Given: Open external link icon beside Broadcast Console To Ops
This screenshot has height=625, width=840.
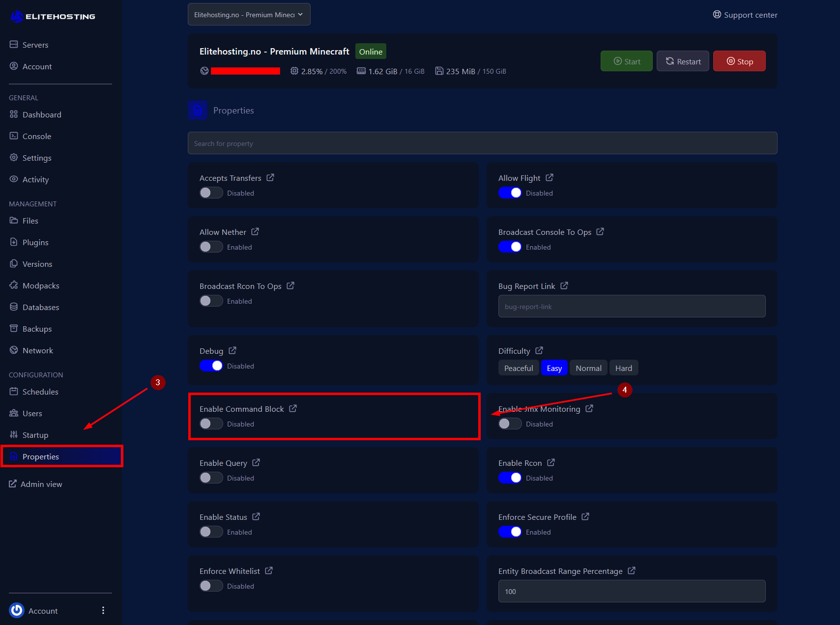Looking at the screenshot, I should coord(600,231).
